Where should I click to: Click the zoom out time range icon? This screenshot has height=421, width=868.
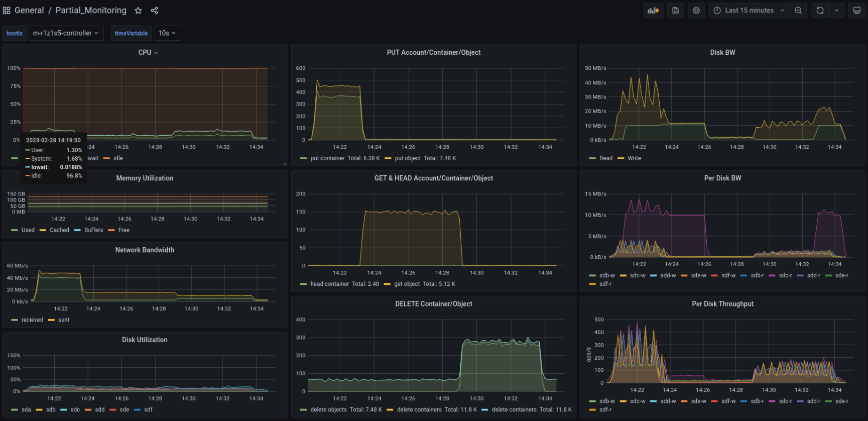pos(798,11)
